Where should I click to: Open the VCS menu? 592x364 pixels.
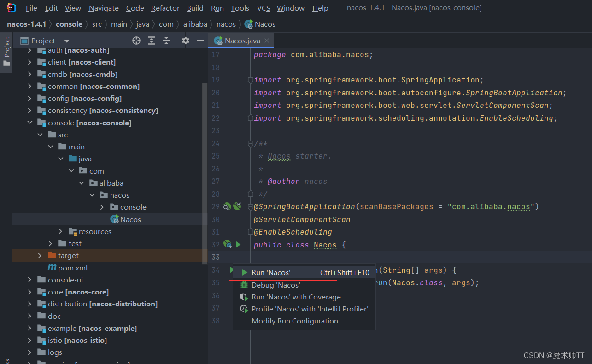(264, 8)
